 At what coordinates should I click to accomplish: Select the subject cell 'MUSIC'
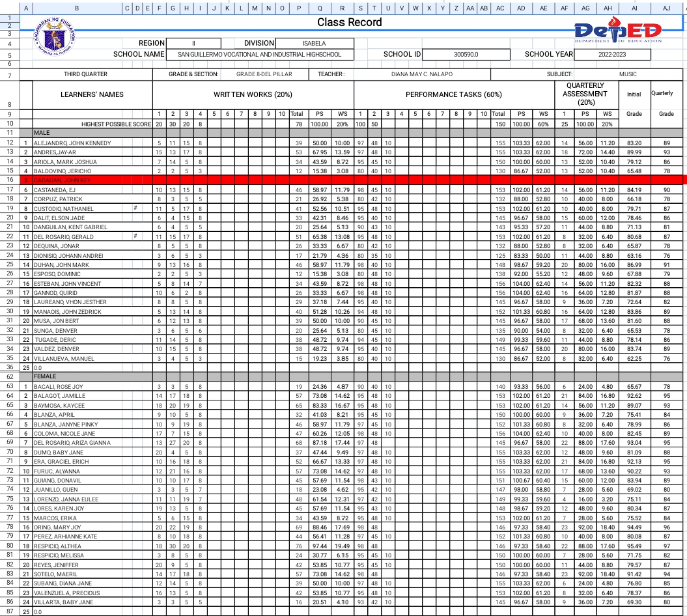[x=628, y=74]
